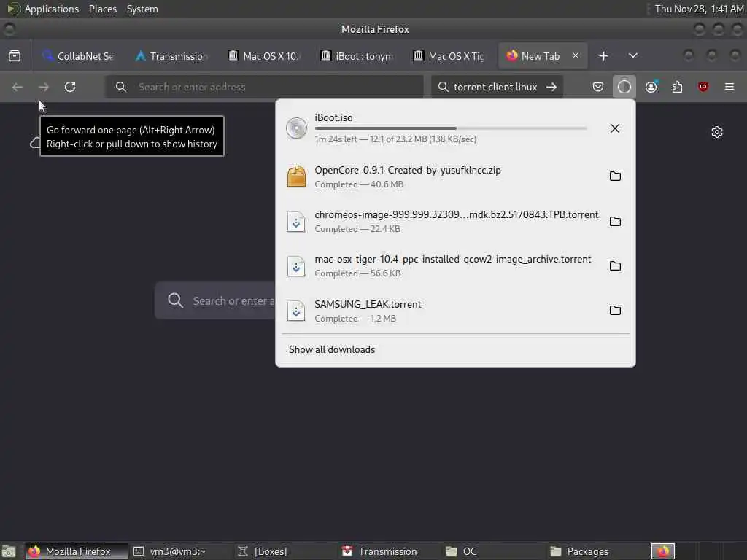Open the Extensions puzzle icon
Image resolution: width=747 pixels, height=560 pixels.
[x=677, y=87]
